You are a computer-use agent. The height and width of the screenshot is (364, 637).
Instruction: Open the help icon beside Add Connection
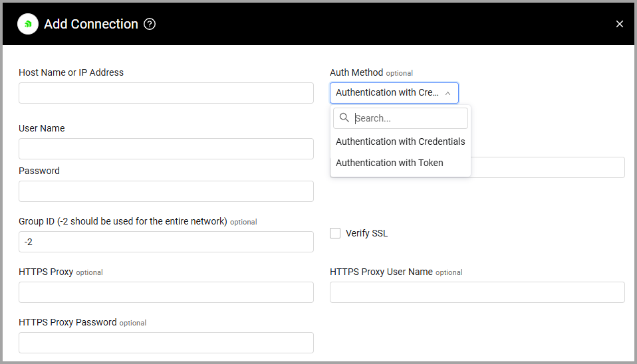(x=150, y=24)
